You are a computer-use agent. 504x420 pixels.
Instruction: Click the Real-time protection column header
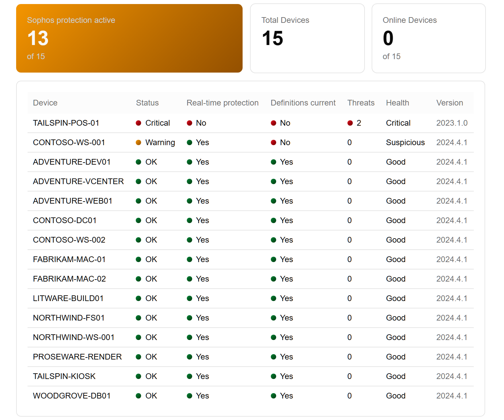[x=222, y=103]
